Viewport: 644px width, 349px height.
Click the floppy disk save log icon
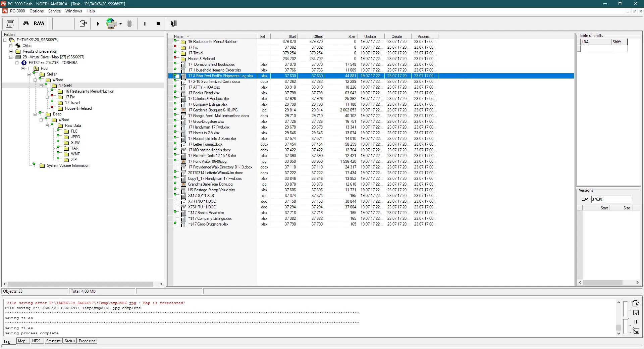636,313
